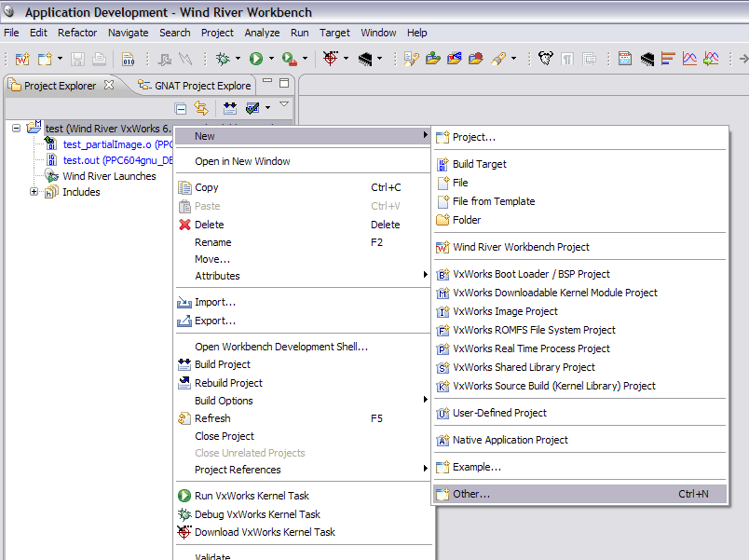Choose Export... in the context menu
This screenshot has width=749, height=560.
pyautogui.click(x=304, y=321)
